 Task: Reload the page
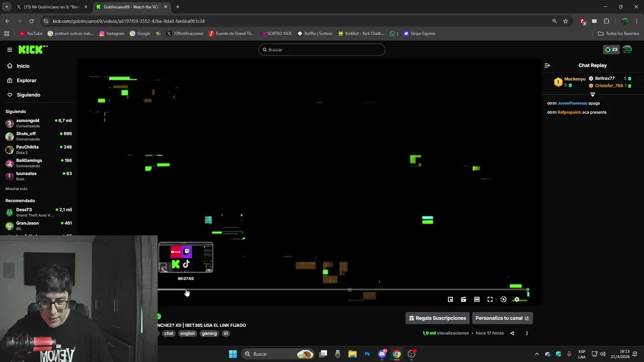31,21
